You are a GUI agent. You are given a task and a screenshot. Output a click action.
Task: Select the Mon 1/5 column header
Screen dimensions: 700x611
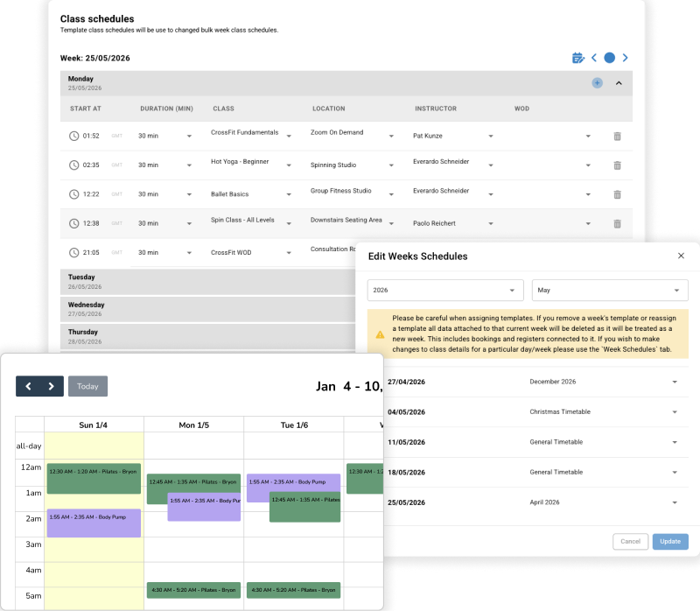coord(193,425)
